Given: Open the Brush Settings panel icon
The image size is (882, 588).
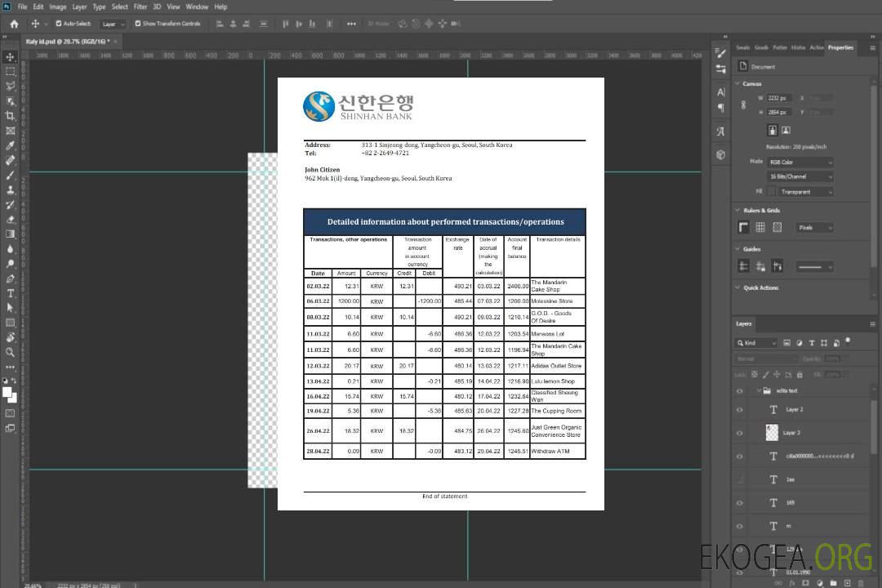Looking at the screenshot, I should (x=721, y=53).
